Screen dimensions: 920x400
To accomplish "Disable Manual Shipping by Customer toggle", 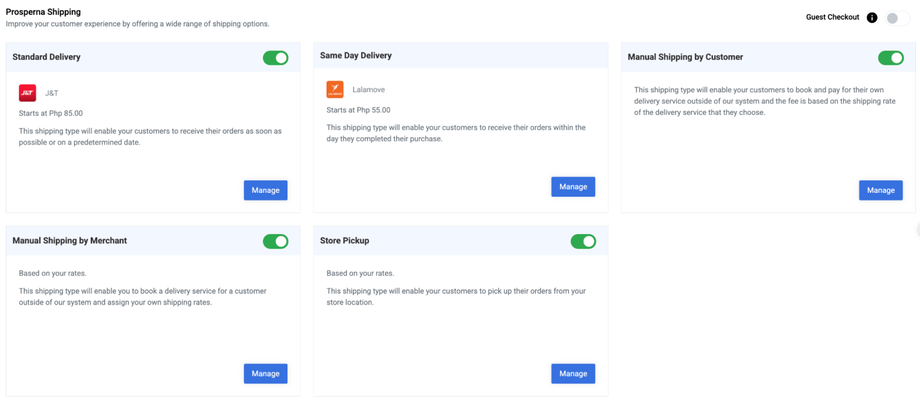I will point(890,58).
